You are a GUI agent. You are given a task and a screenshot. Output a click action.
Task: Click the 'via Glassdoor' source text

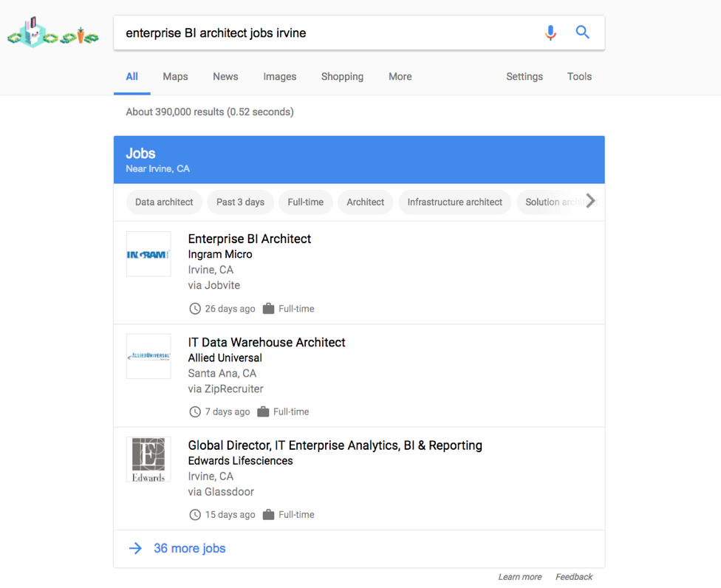pyautogui.click(x=221, y=492)
